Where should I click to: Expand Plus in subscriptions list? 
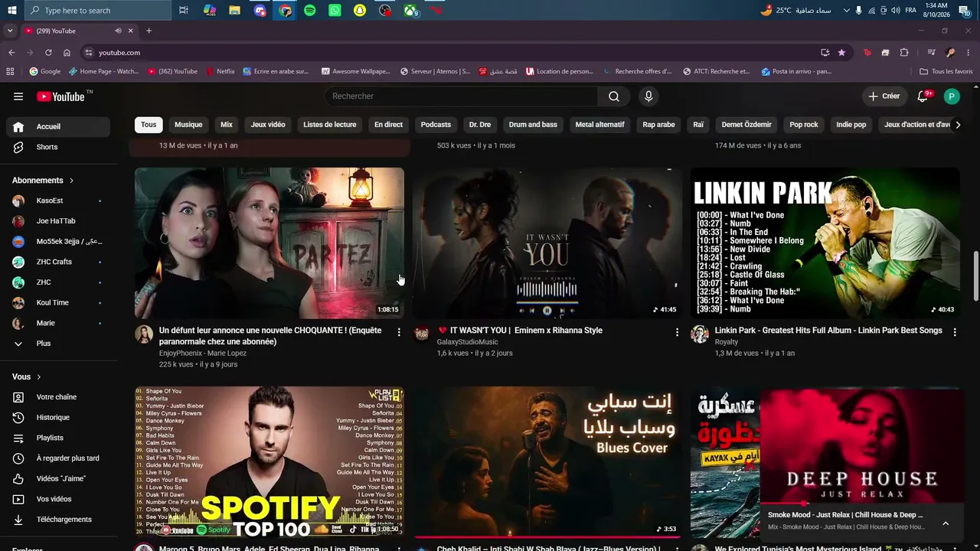coord(58,344)
